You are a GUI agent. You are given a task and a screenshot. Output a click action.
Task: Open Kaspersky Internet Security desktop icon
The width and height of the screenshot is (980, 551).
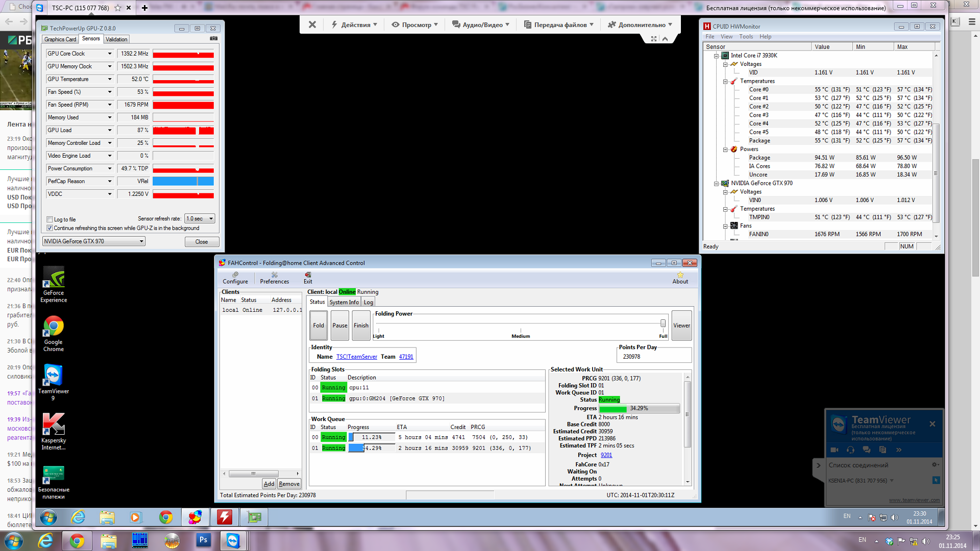tap(54, 425)
